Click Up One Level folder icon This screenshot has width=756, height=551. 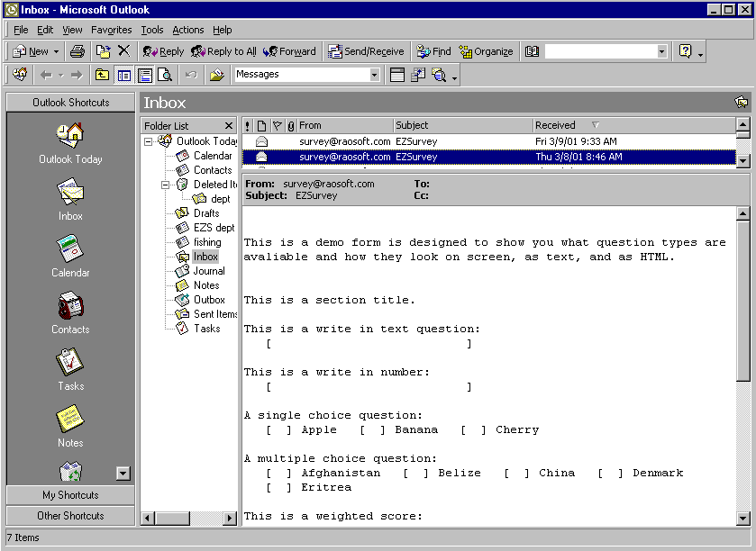tap(102, 75)
